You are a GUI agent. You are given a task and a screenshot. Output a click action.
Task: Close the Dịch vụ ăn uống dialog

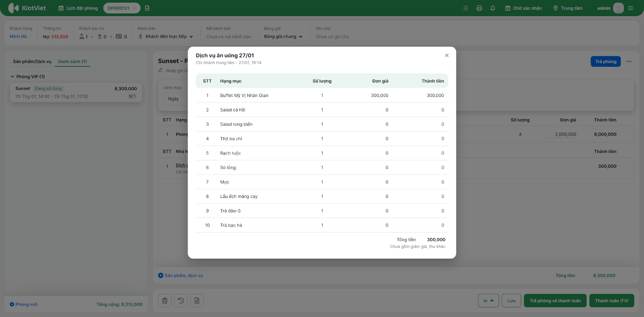pyautogui.click(x=446, y=56)
